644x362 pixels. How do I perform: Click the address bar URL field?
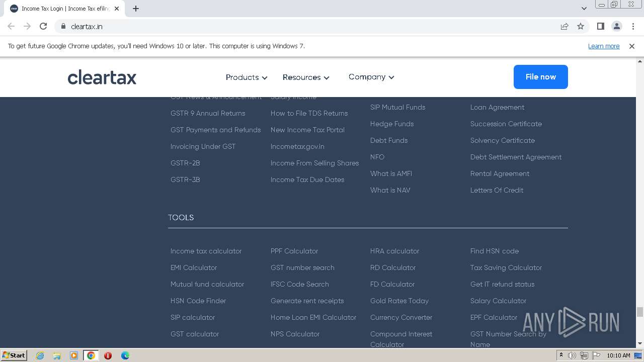tap(312, 26)
